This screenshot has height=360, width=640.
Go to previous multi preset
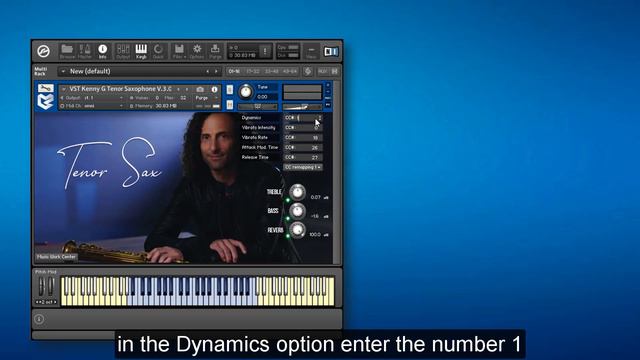point(207,71)
